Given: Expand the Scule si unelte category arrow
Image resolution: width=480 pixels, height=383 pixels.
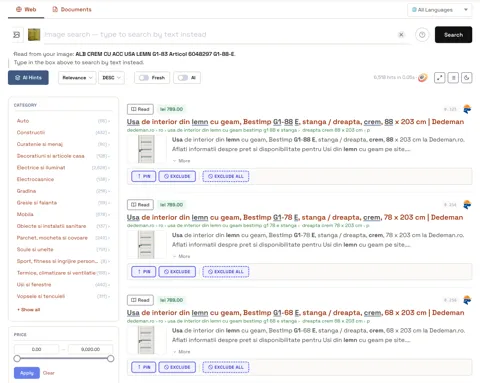Looking at the screenshot, I should pyautogui.click(x=109, y=250).
